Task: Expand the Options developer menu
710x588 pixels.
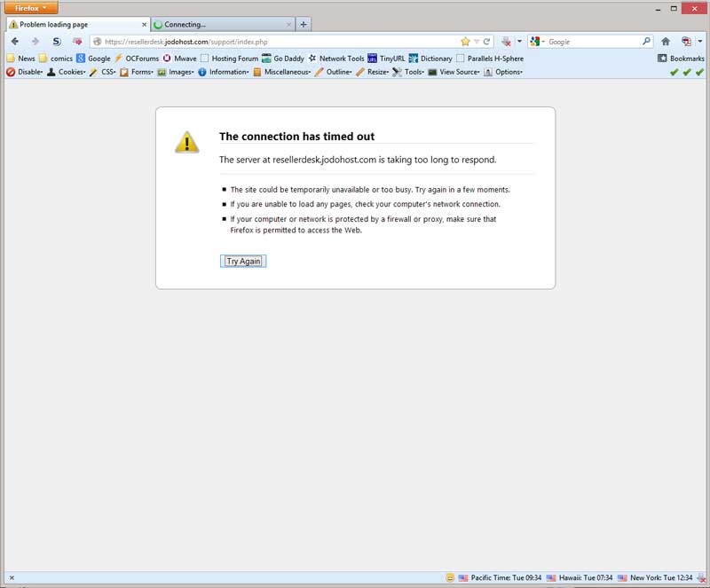Action: [x=503, y=72]
